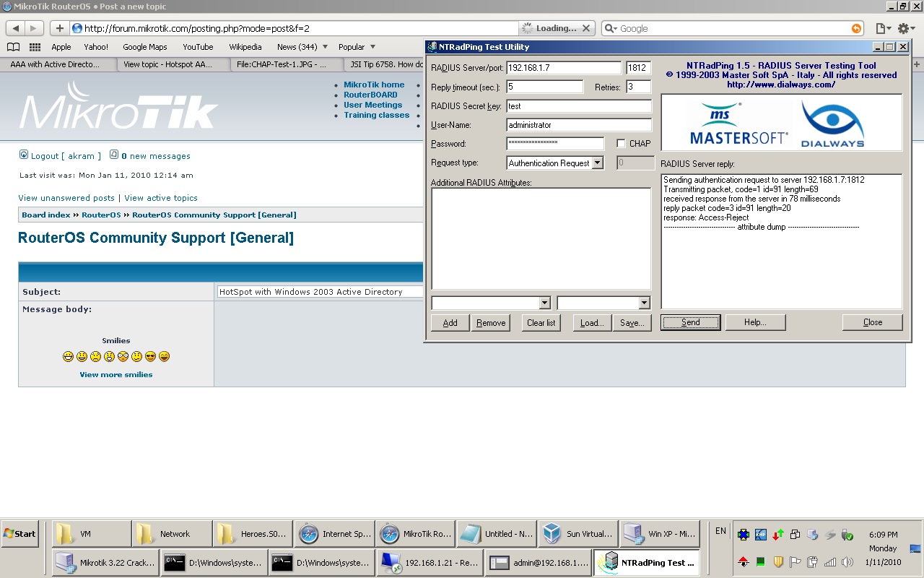
Task: Go back with Safari's back arrow
Action: [16, 28]
